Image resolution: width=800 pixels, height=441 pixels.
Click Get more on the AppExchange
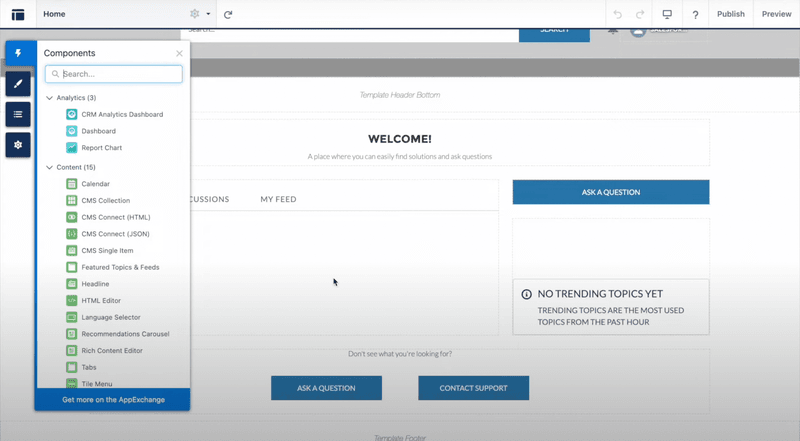click(x=113, y=400)
